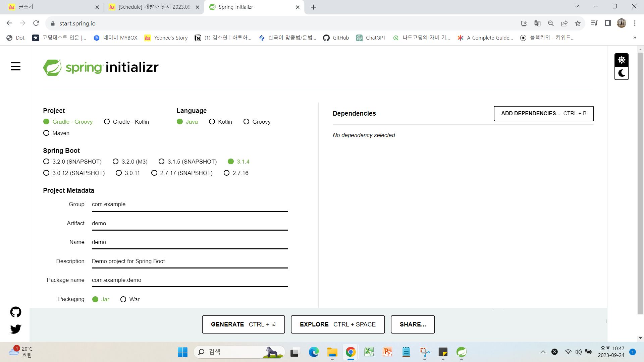
Task: Open the ChatGPT bookmark
Action: coord(371,38)
